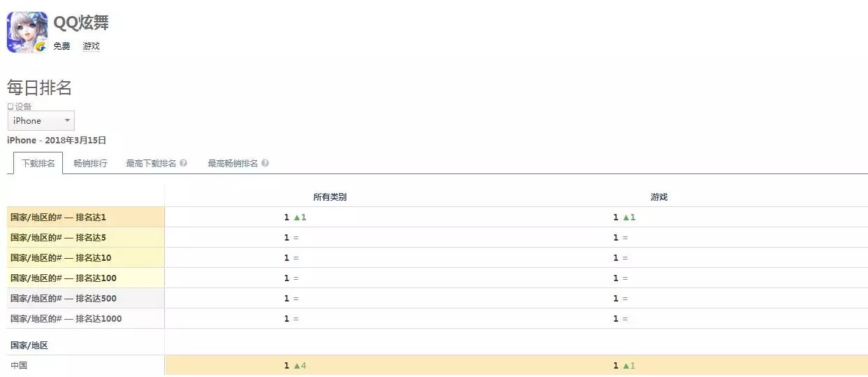Select row 国家/地区的# — 排名达100
This screenshot has height=377, width=868.
coord(86,278)
